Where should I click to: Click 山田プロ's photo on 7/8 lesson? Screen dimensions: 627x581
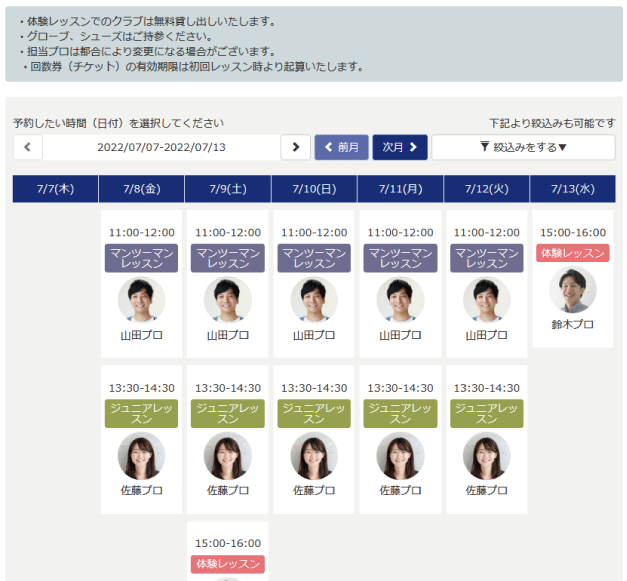(141, 299)
